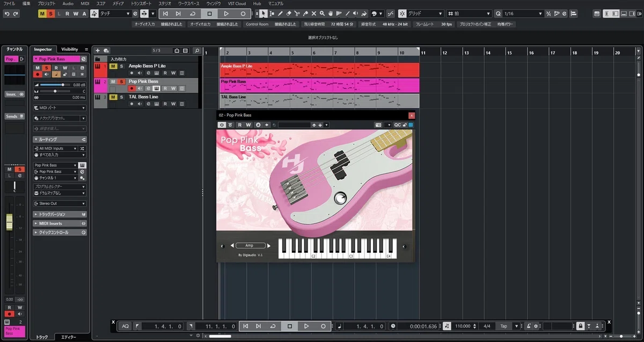Viewport: 644px width, 342px height.
Task: Select the Comp hand tool
Action: 331,13
